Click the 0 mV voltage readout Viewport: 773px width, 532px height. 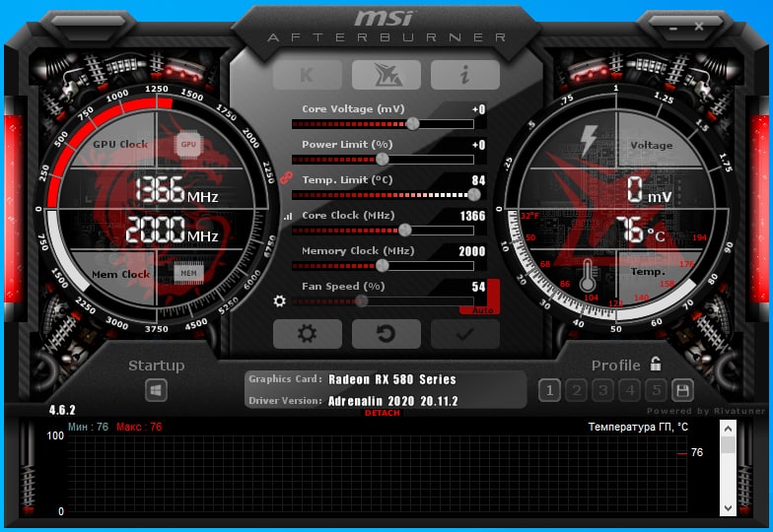649,191
